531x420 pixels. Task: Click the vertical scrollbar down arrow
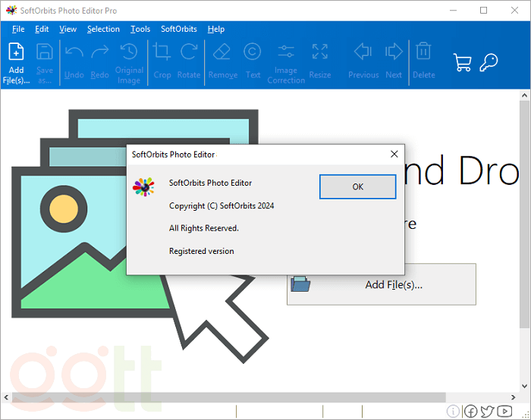(x=524, y=386)
